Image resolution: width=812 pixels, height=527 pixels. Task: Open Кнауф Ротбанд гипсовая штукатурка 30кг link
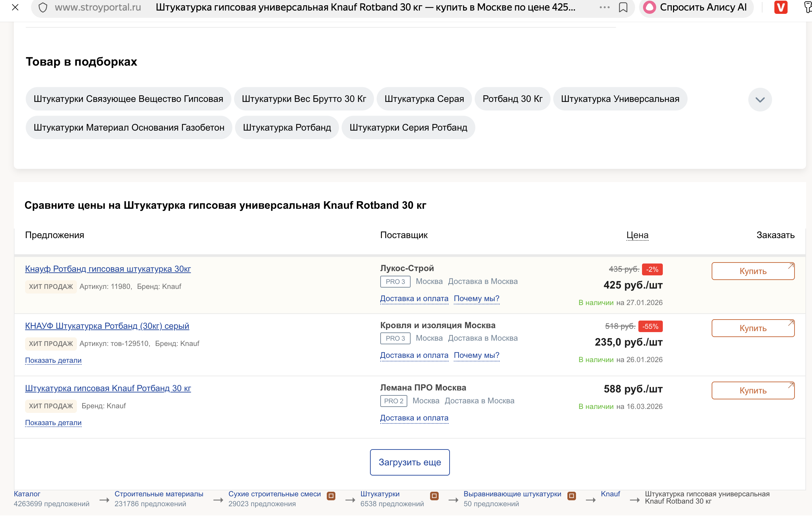tap(108, 269)
